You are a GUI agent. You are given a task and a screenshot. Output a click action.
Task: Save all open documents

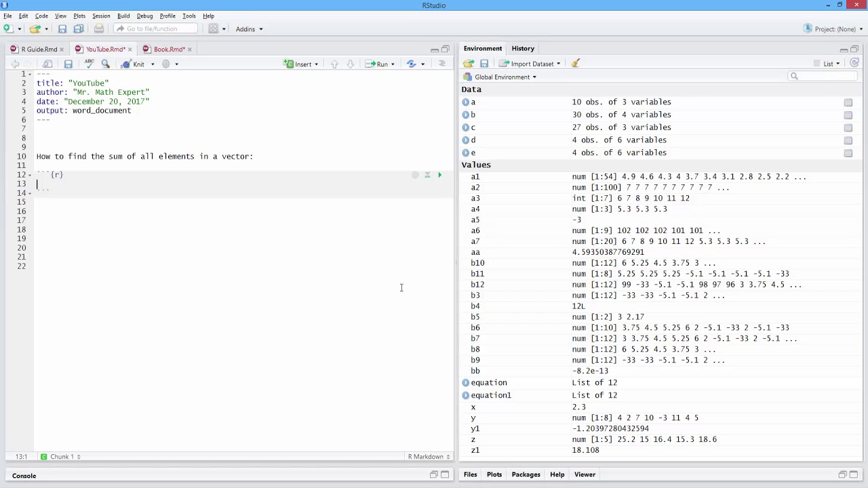pyautogui.click(x=79, y=28)
